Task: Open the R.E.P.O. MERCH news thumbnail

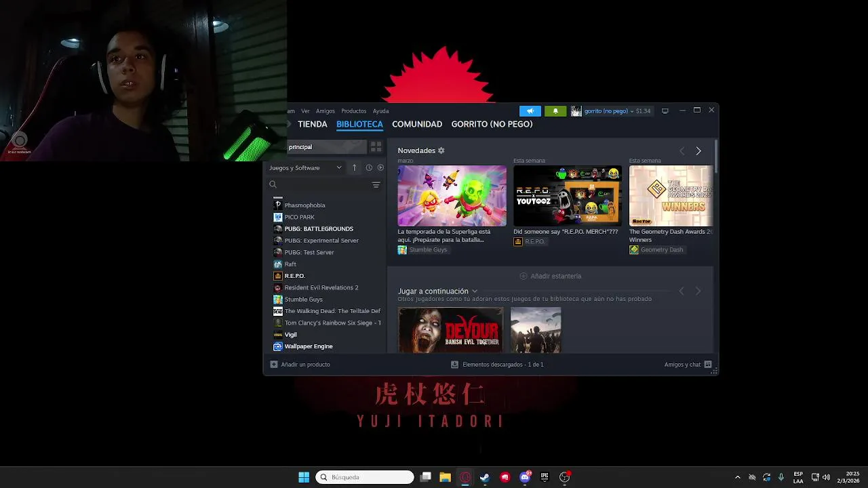Action: [x=568, y=196]
